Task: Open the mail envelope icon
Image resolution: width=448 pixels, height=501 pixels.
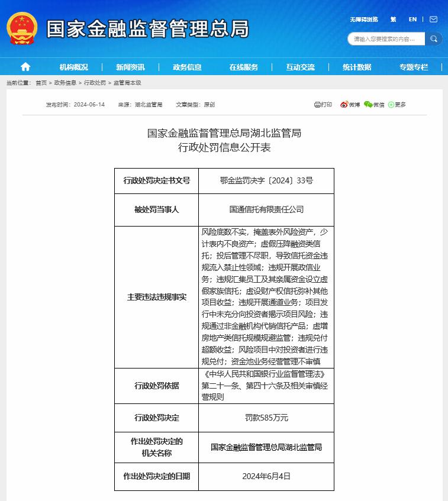Action: (x=433, y=20)
